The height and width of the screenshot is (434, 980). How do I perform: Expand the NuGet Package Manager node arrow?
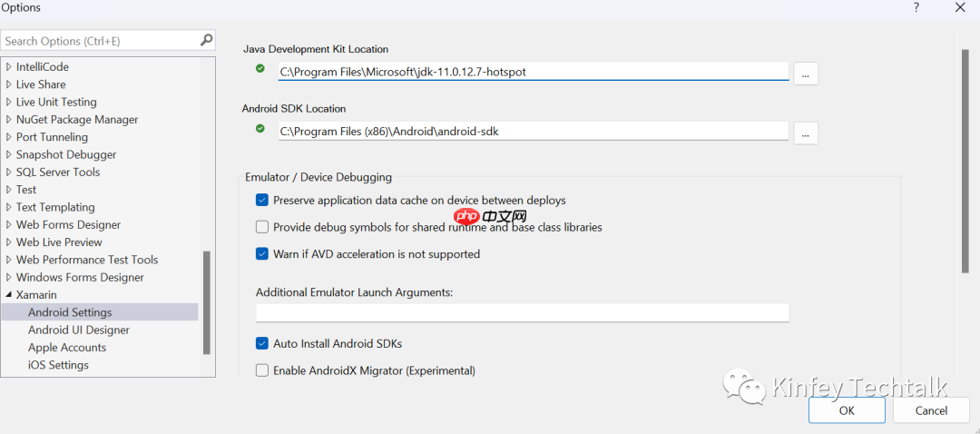click(x=9, y=120)
